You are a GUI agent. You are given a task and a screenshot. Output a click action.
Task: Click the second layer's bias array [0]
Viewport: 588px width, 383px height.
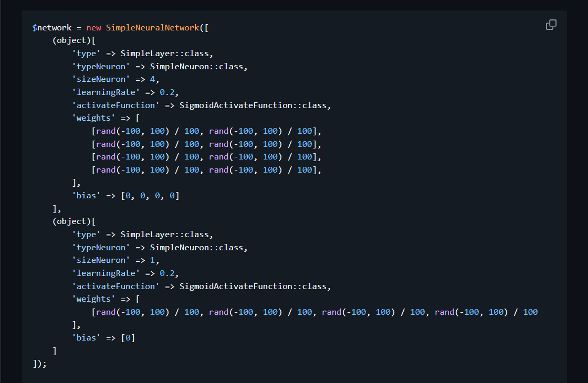pos(128,338)
